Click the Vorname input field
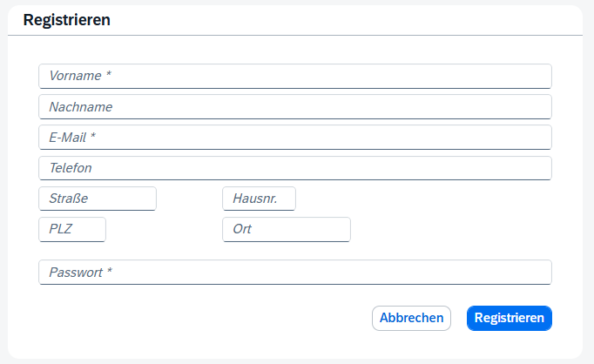 (x=294, y=76)
